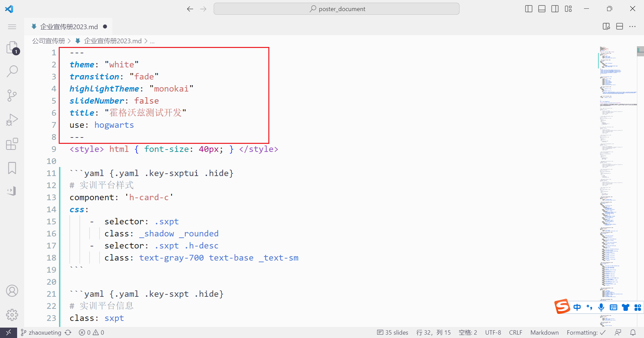This screenshot has width=644, height=338.
Task: Click the command center search box
Action: coord(336,9)
